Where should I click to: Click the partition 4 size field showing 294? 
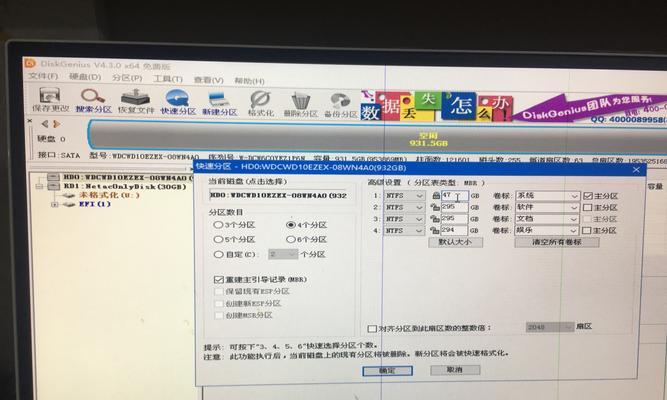tap(454, 230)
